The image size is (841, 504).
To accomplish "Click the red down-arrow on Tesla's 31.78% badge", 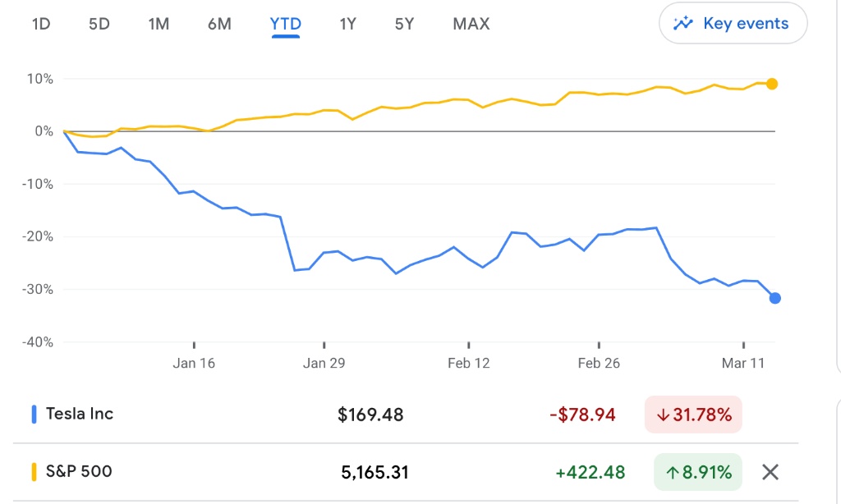I will [x=662, y=415].
